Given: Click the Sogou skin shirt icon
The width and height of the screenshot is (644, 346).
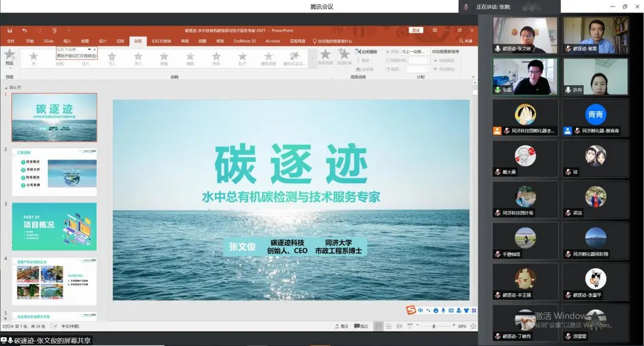Looking at the screenshot, I should 466,311.
